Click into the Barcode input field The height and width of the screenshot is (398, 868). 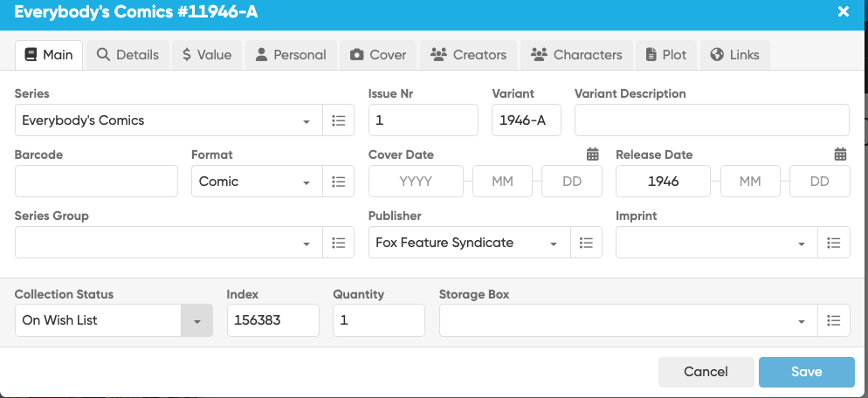coord(96,182)
